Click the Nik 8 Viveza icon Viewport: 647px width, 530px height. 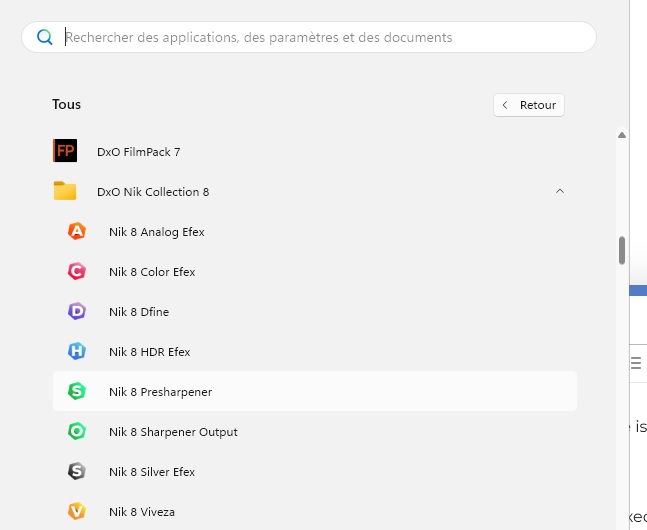[x=77, y=511]
